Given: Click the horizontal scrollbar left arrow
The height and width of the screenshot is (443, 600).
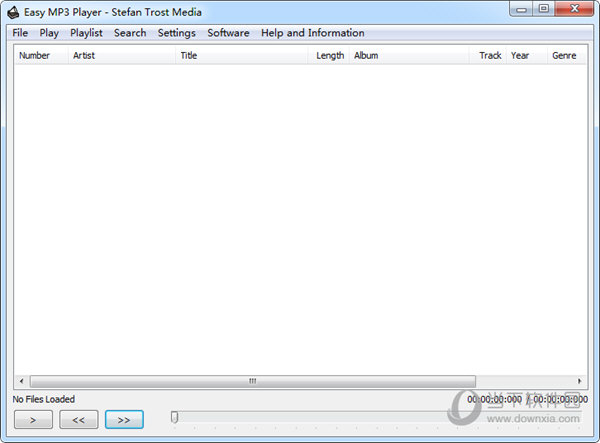Looking at the screenshot, I should (21, 381).
